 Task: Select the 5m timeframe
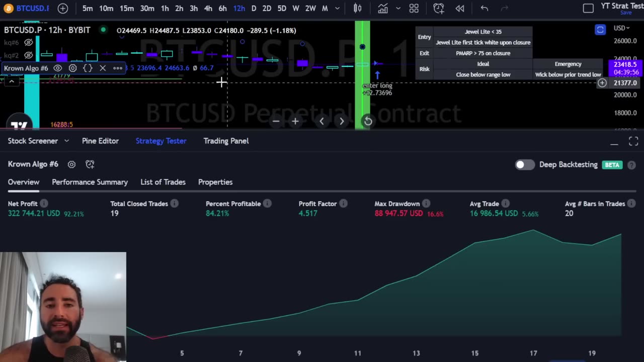(88, 9)
